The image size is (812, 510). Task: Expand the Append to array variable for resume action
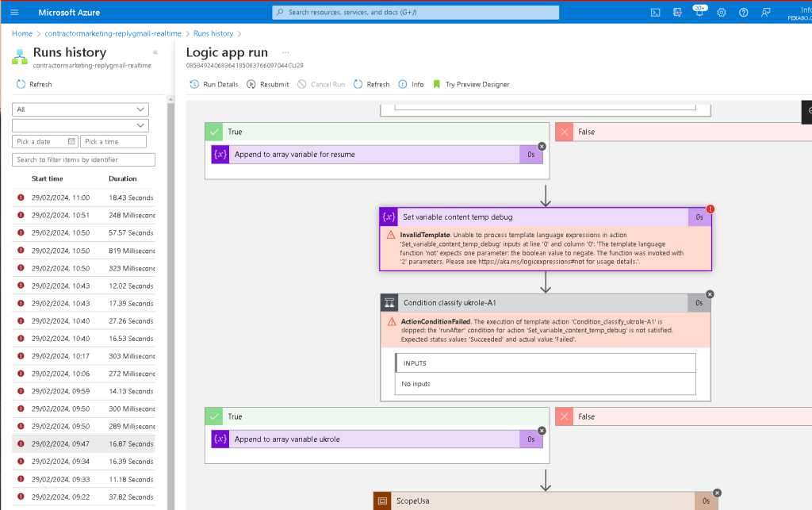pos(377,155)
